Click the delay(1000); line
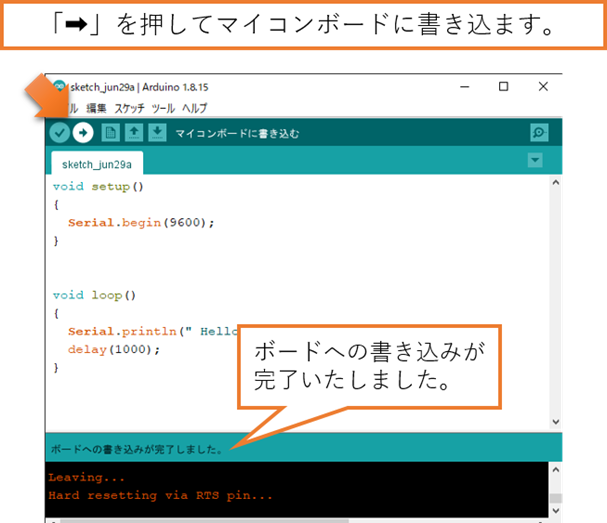This screenshot has height=523, width=607. (x=114, y=350)
